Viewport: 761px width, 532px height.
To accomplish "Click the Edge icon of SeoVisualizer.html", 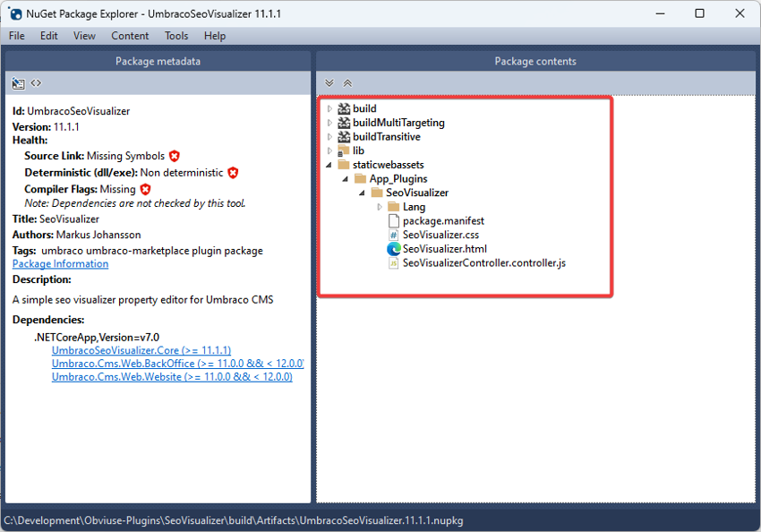I will pyautogui.click(x=394, y=249).
